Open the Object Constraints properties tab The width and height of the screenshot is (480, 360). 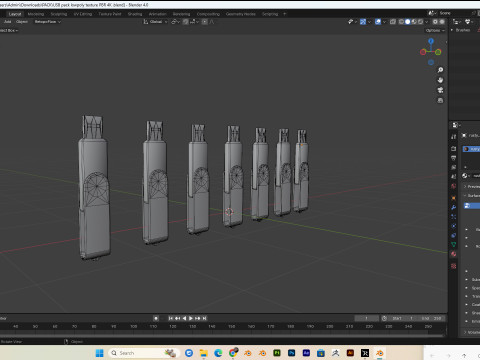(x=454, y=235)
